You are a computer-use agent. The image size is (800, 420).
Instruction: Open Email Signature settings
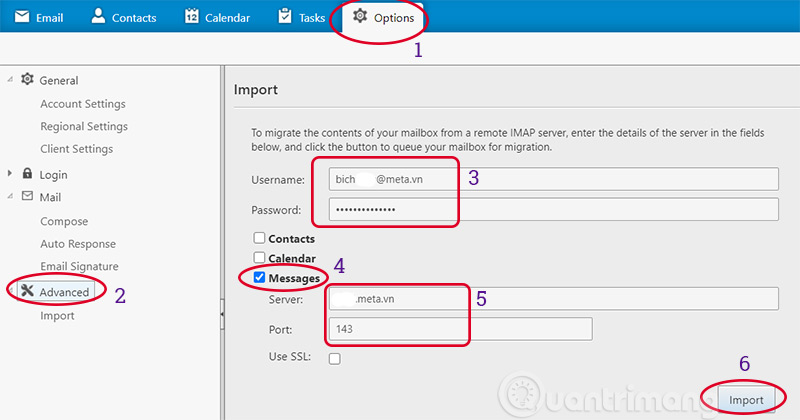[x=79, y=266]
